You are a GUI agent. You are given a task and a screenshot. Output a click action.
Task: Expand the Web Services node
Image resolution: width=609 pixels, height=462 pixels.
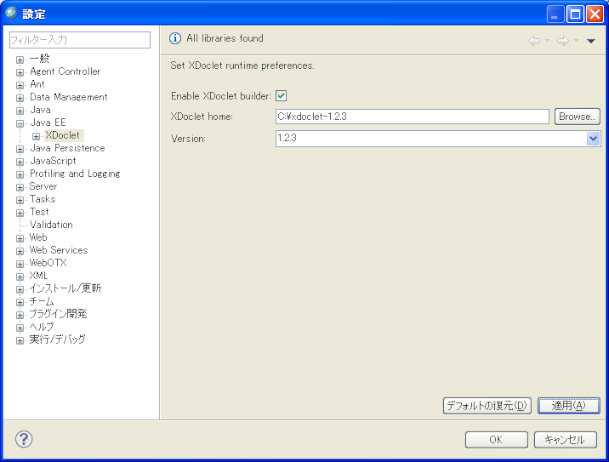pyautogui.click(x=19, y=251)
